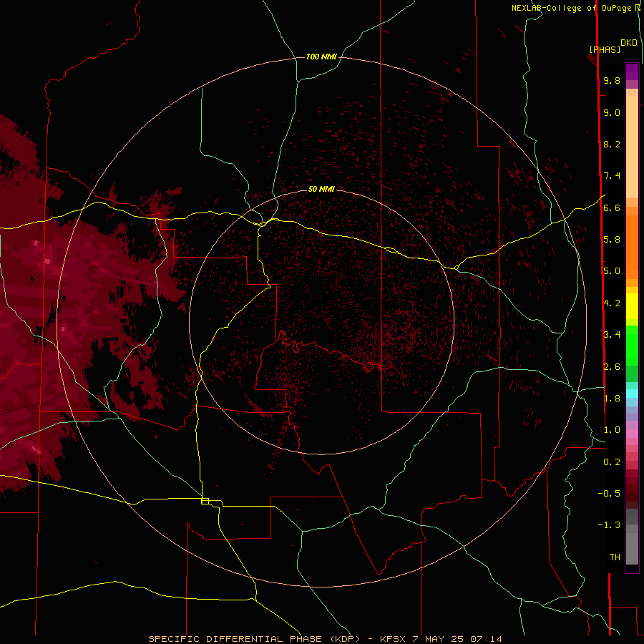The image size is (644, 644).
Task: Click the "[PHAS]" legend unit label
Action: 605,49
